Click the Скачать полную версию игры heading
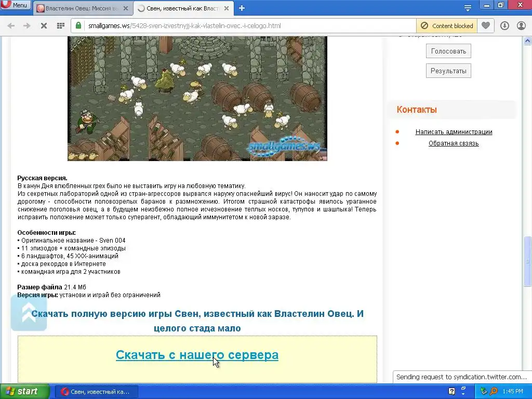The height and width of the screenshot is (399, 532). 197,321
